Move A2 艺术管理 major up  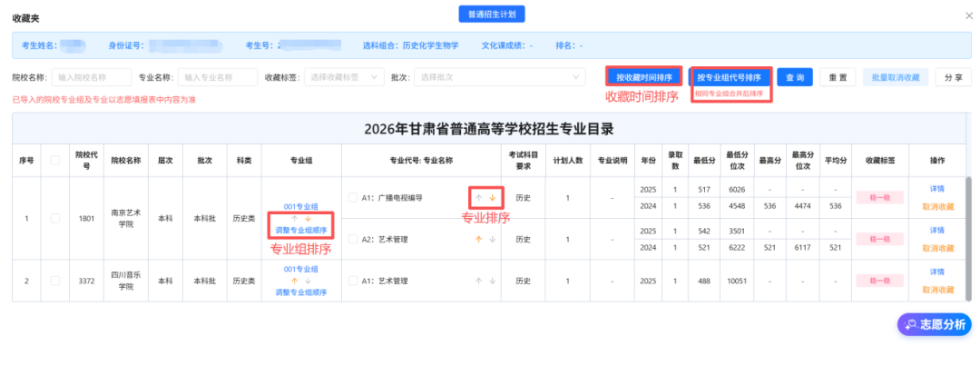click(479, 239)
